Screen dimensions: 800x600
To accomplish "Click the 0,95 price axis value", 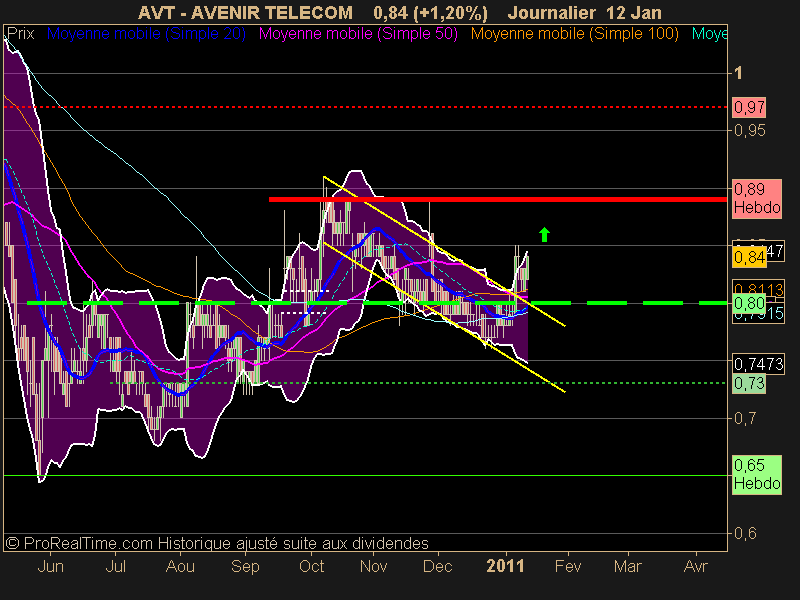I will (749, 131).
